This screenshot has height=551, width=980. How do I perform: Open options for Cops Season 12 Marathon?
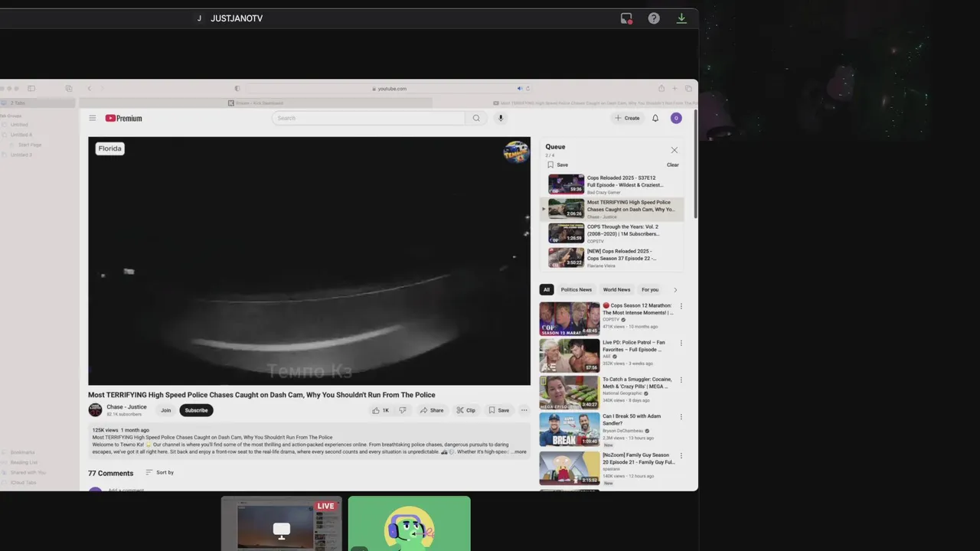[681, 306]
